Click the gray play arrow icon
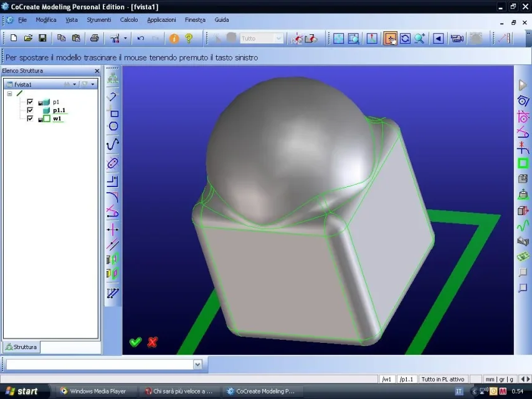 click(x=523, y=85)
